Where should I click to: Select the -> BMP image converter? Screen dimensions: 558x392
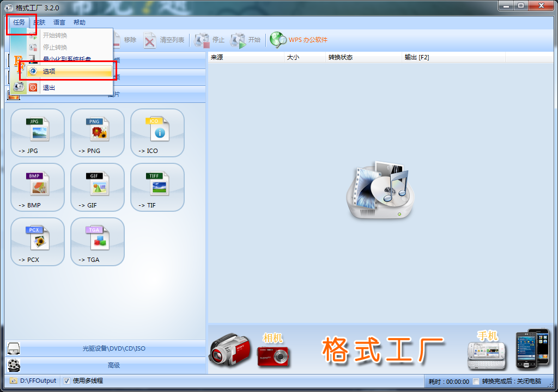(x=37, y=187)
